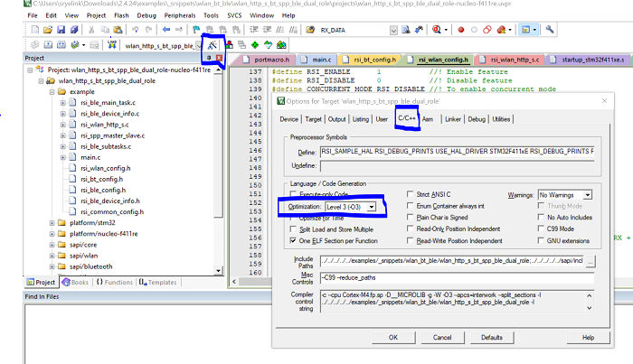Viewport: 633px width, 364px height.
Task: Open the Books tab icon in Project panel
Action: point(67,282)
